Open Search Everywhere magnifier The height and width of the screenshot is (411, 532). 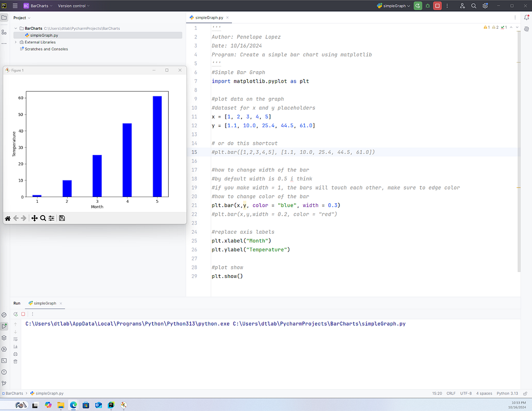tap(473, 6)
